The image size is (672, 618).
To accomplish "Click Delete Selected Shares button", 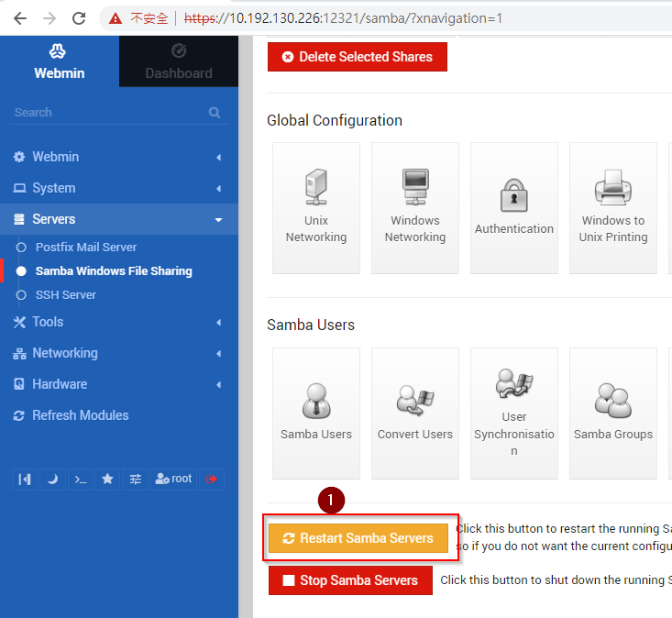I will [x=358, y=57].
